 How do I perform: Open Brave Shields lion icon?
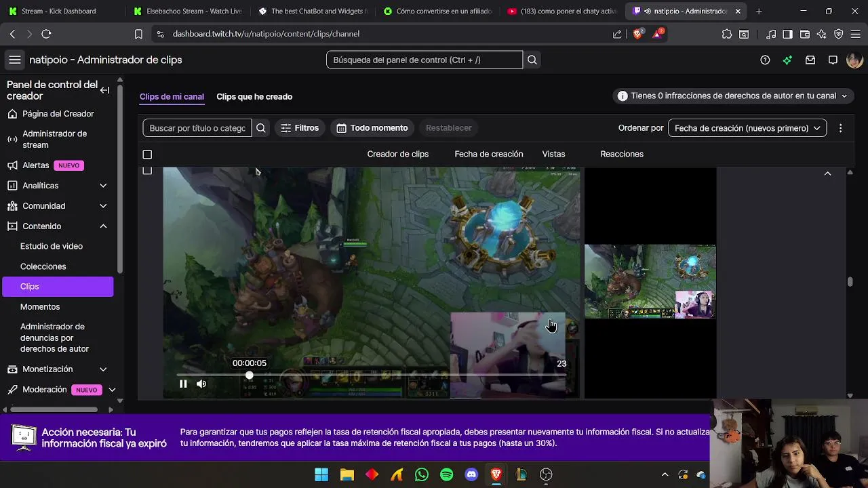[637, 33]
